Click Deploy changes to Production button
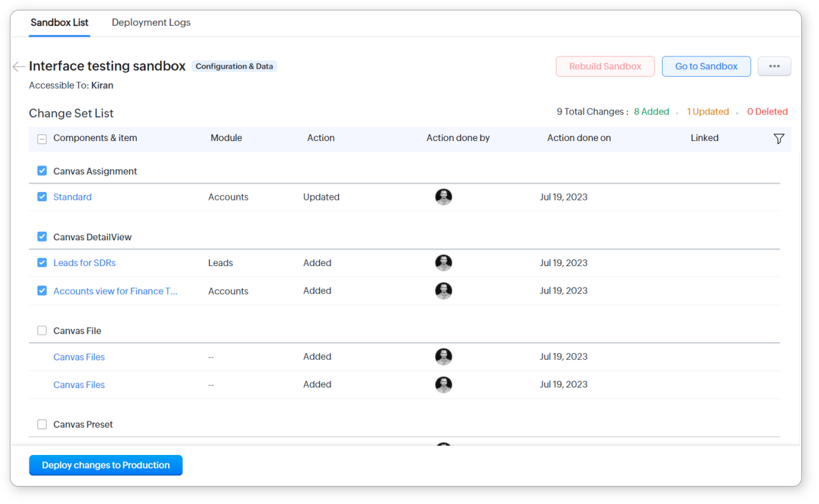This screenshot has height=504, width=819. point(106,465)
